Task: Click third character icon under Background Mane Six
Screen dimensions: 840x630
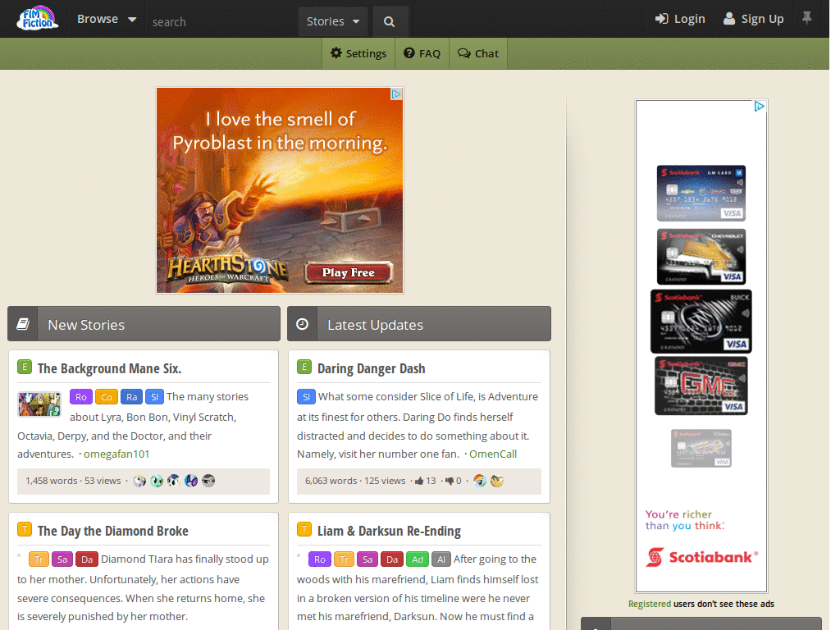Action: click(x=174, y=481)
